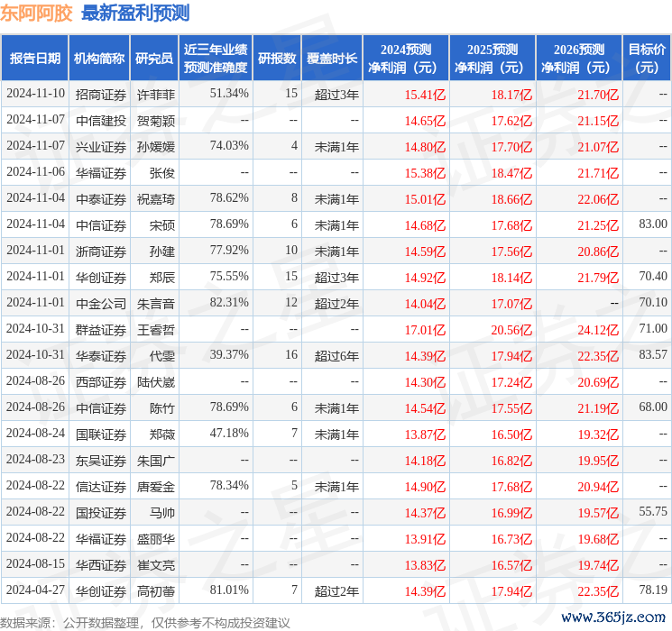Click the 2024预测净利润 column header

(406, 59)
